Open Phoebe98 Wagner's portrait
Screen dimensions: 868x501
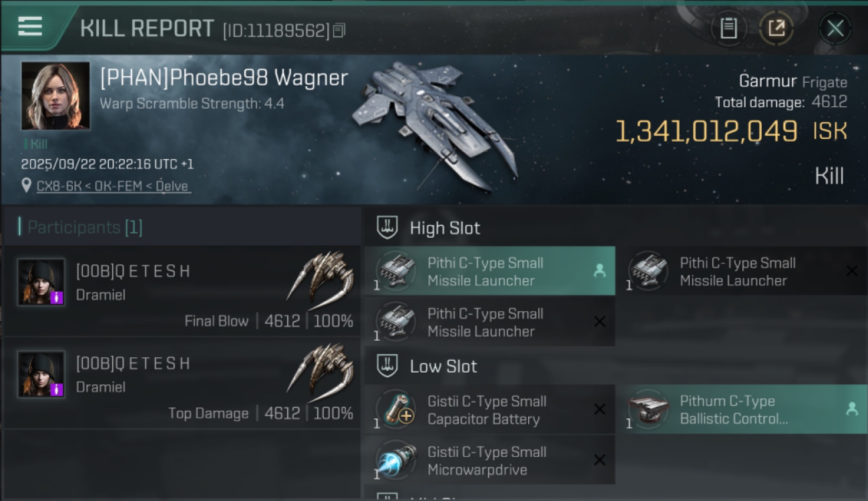click(x=55, y=96)
